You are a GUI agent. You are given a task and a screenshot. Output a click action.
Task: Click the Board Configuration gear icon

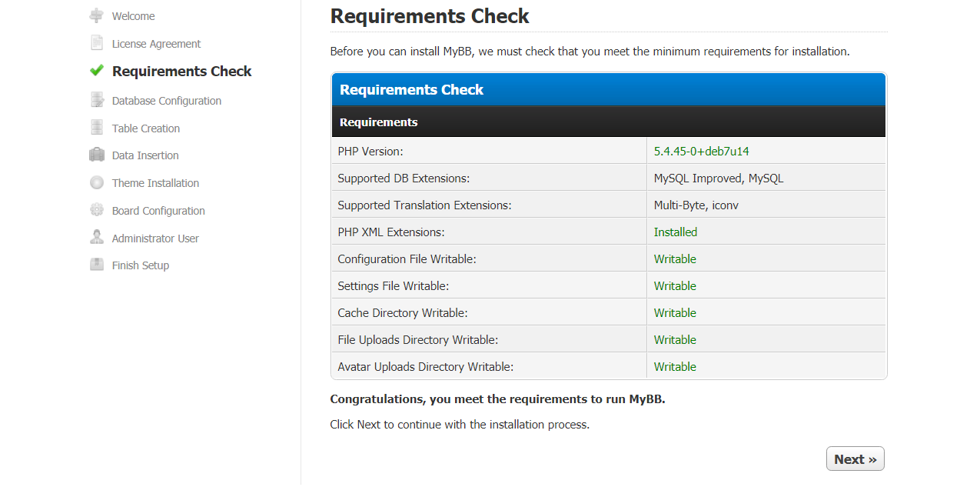97,210
